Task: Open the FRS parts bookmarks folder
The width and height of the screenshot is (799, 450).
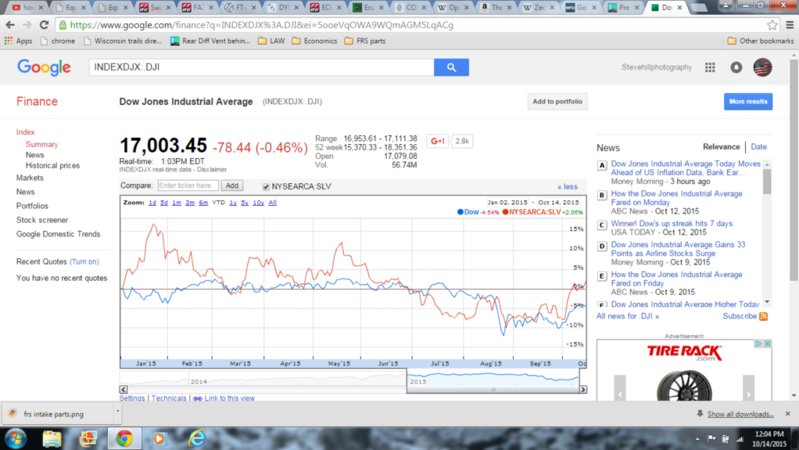Action: coord(365,41)
